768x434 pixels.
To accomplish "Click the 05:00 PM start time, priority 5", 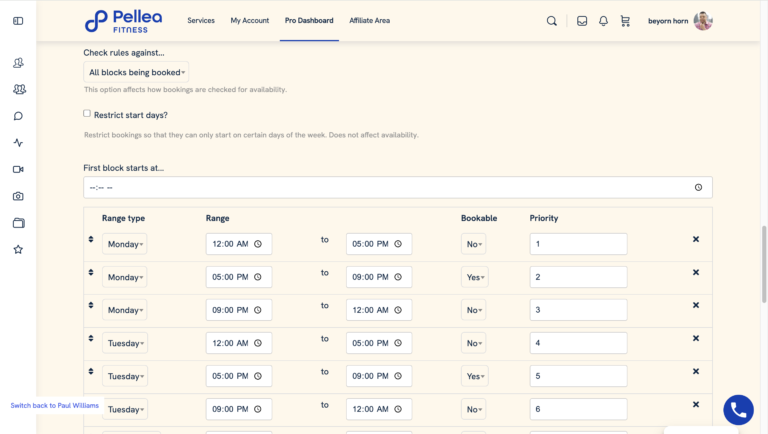I will coord(239,376).
